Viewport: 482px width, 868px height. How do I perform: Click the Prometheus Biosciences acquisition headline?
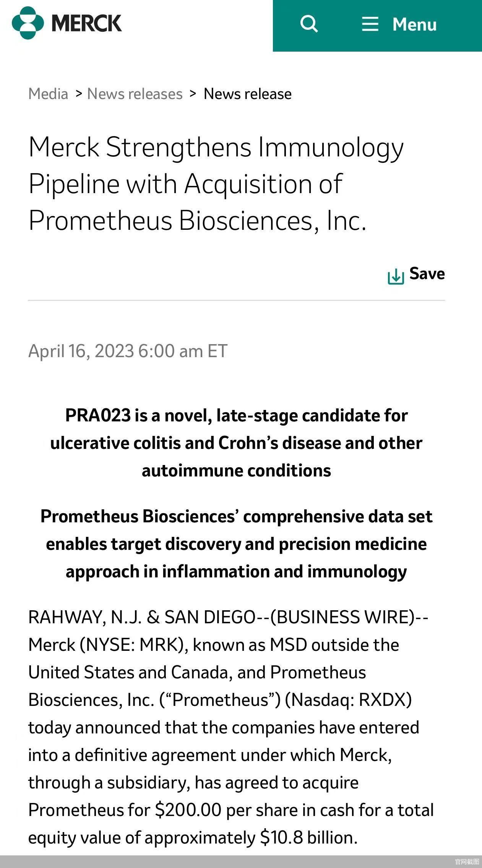[x=216, y=184]
